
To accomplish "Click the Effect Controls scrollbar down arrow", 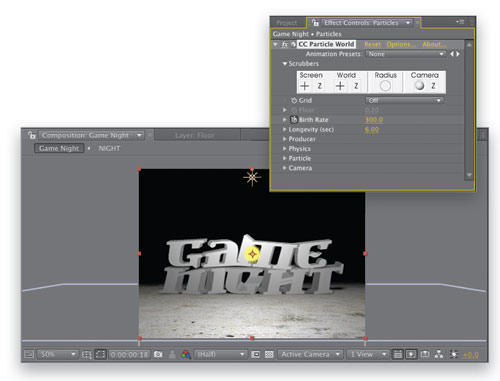I will tap(469, 175).
